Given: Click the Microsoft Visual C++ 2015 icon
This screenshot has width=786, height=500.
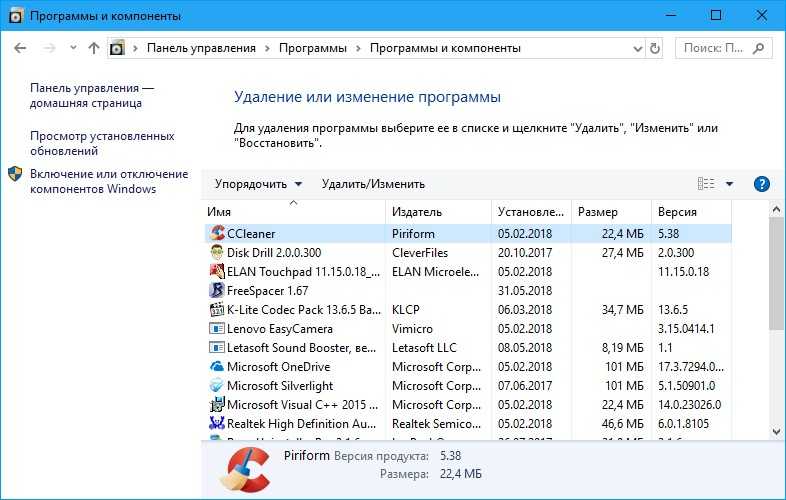Looking at the screenshot, I should tap(217, 404).
